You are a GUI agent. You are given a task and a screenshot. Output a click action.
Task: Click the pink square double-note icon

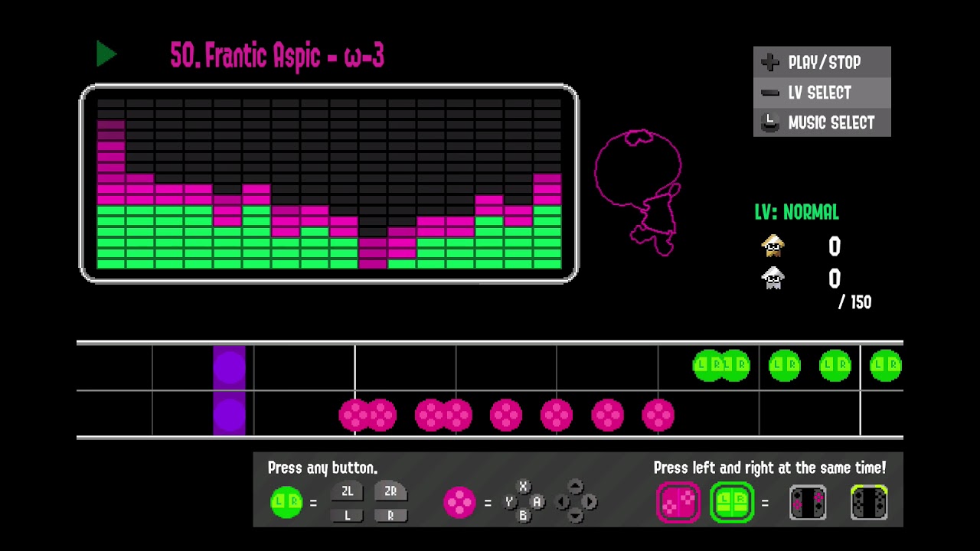(x=678, y=503)
